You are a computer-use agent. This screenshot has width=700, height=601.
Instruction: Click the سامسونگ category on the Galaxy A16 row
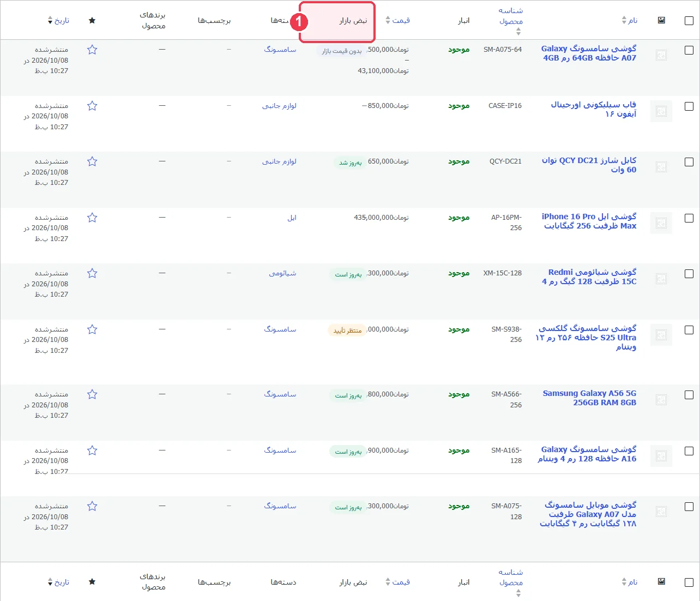tap(280, 450)
